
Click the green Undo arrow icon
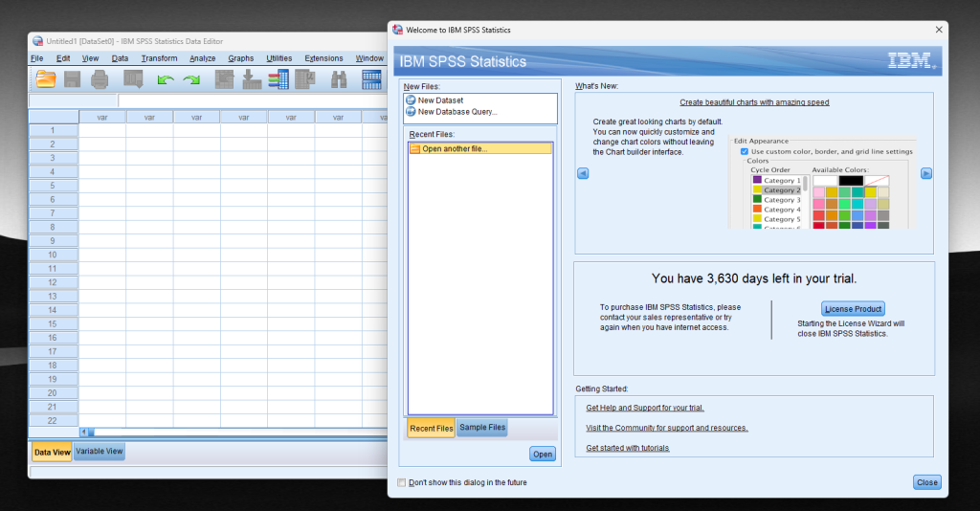point(166,80)
